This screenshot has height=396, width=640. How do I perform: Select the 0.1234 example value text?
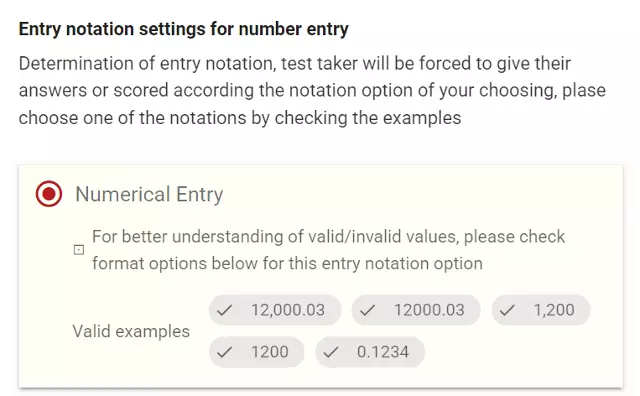[382, 352]
